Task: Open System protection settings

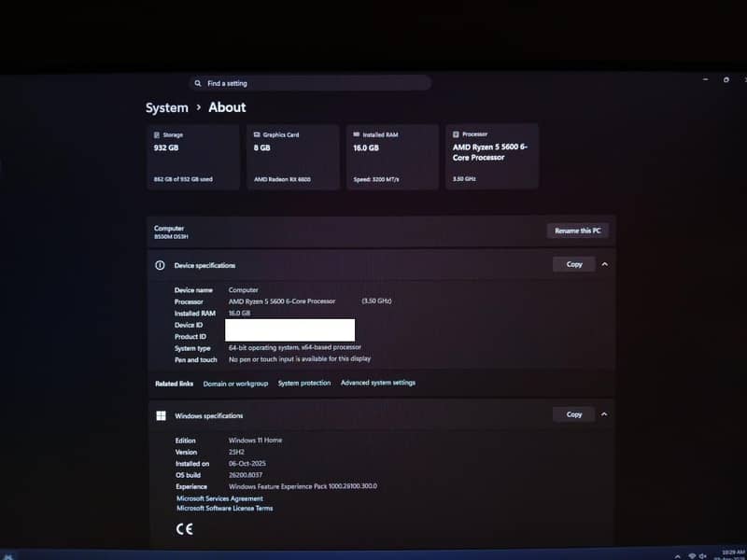Action: 303,384
